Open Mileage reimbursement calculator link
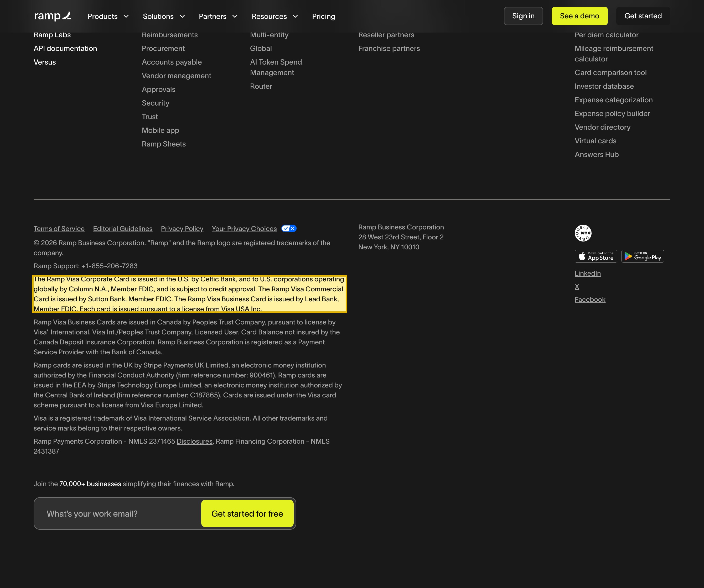This screenshot has width=704, height=588. click(x=614, y=54)
